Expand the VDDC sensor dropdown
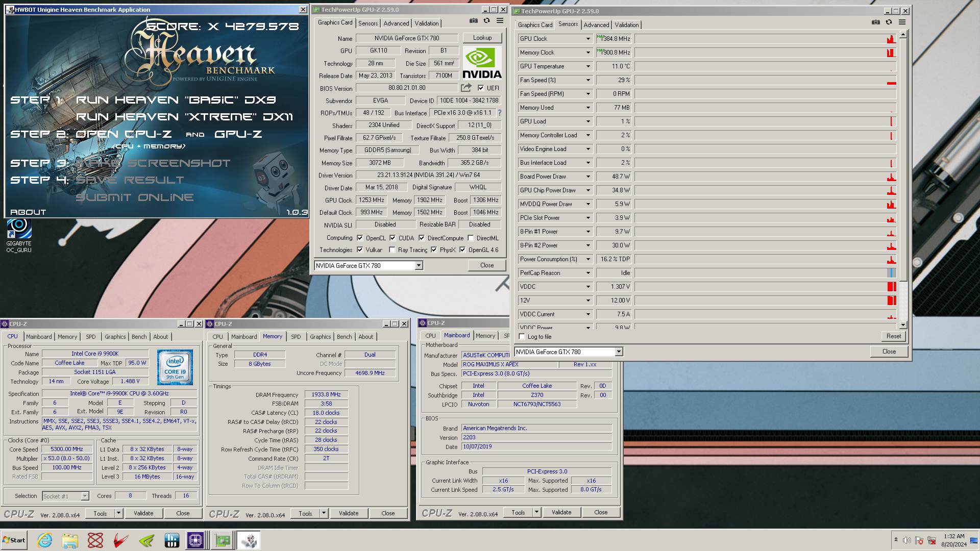 [x=587, y=287]
